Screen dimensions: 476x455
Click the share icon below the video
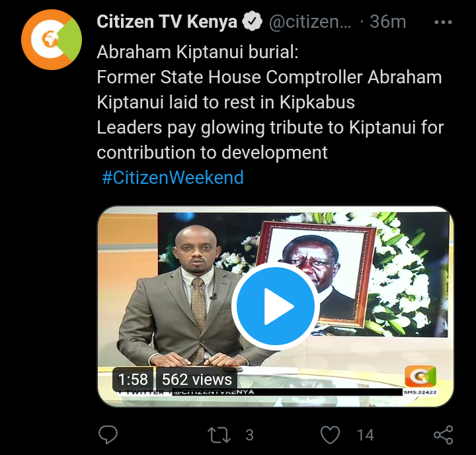coord(444,435)
